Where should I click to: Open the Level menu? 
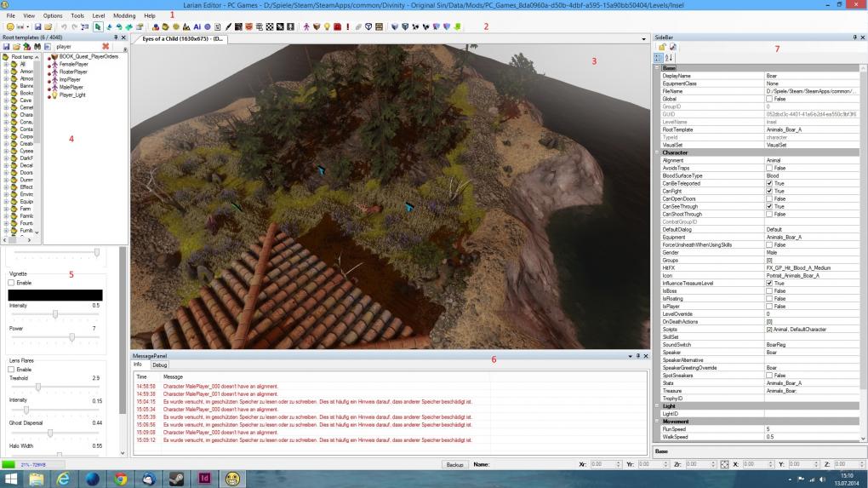click(99, 15)
